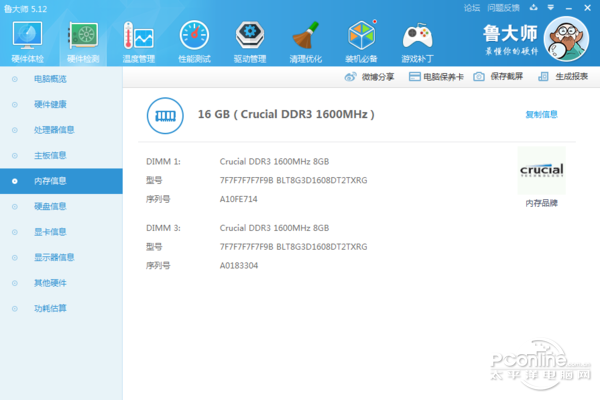Viewport: 600px width, 400px height.
Task: Open 电脑保养卡 maintenance card
Action: point(437,76)
